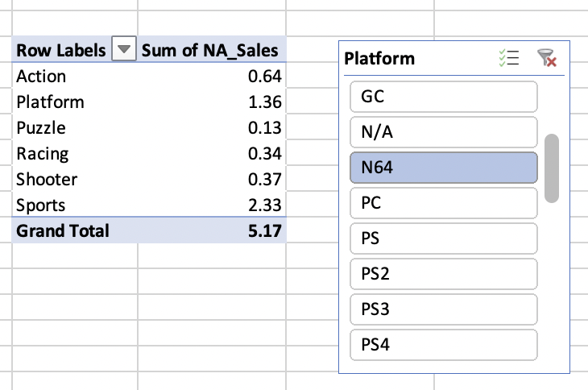
Task: Choose PS3 in the slicer
Action: pos(444,309)
